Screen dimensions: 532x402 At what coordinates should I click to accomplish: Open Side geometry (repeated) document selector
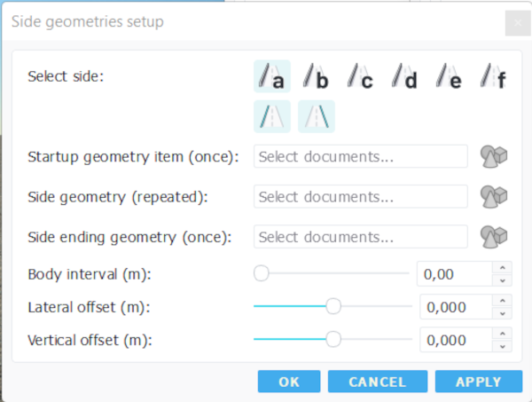coord(360,196)
